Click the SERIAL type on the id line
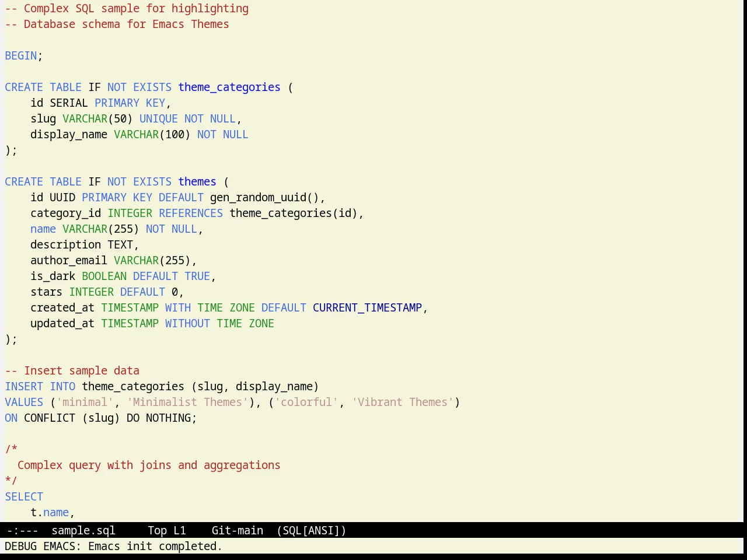 point(69,103)
